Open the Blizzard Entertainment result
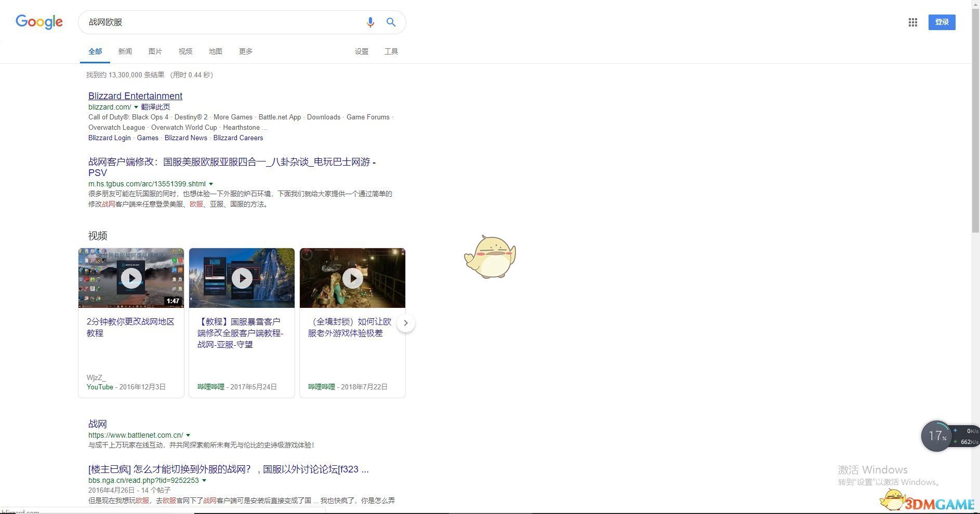Screen dimensions: 980x514 (135, 96)
